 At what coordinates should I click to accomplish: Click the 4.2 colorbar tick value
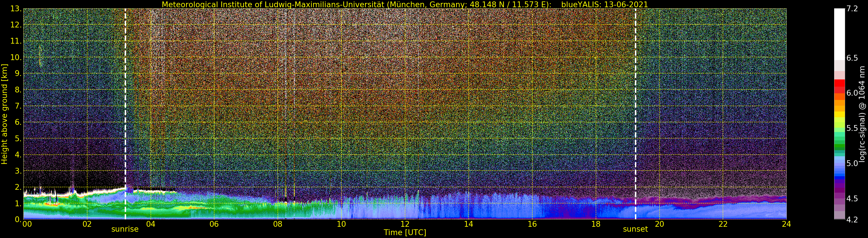coord(852,220)
